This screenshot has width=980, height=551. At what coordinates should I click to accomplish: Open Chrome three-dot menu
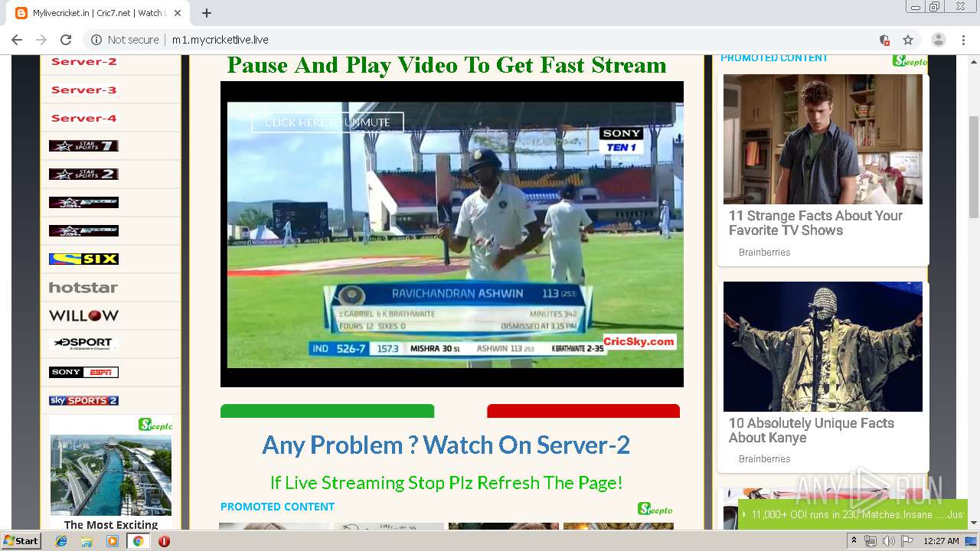[963, 40]
